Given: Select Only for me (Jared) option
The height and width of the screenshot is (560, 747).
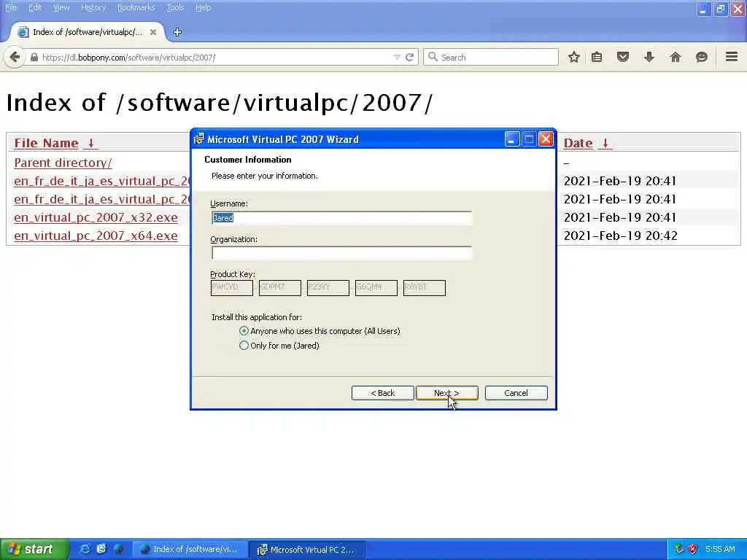Looking at the screenshot, I should pos(279,346).
